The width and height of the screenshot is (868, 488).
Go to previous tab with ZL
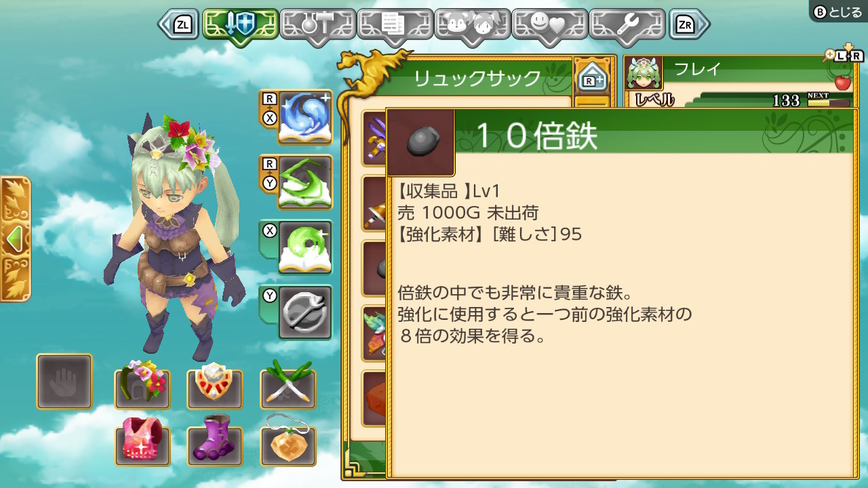[x=179, y=25]
